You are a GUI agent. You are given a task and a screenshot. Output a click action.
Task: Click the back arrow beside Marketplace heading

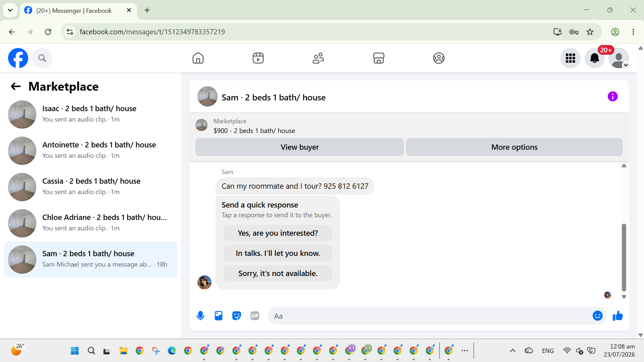tap(16, 87)
